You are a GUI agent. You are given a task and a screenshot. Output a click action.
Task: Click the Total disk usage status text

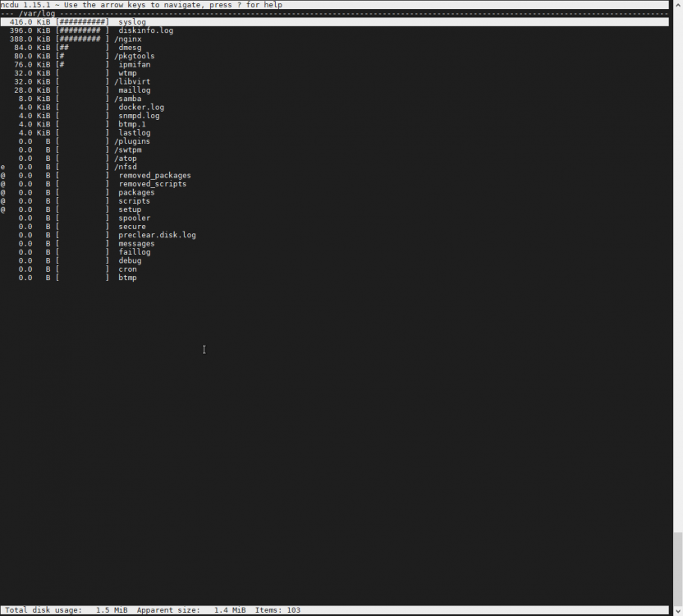(66, 610)
